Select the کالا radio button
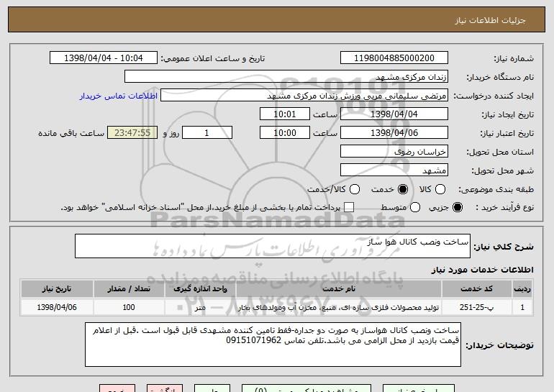 [440, 189]
